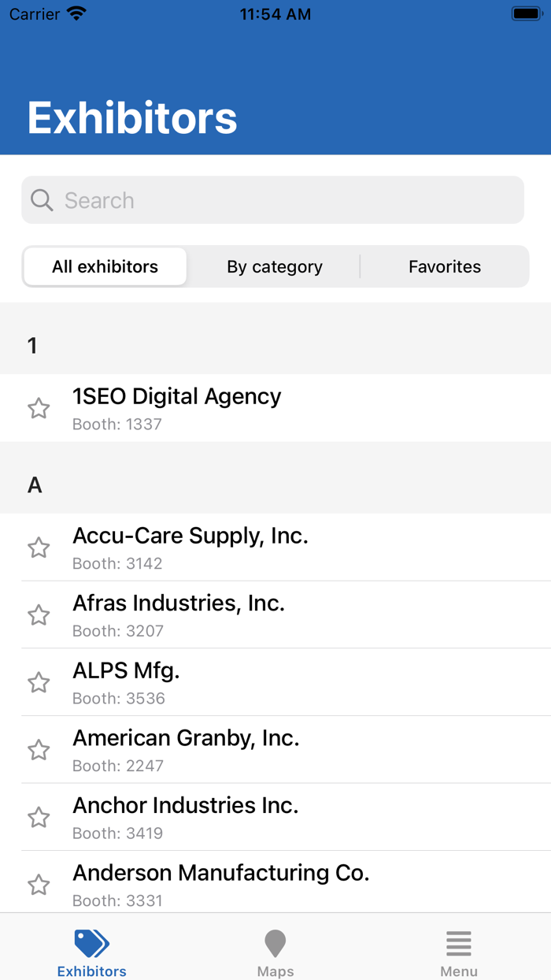Focus the Search input field
Screen dimensions: 551x980
point(291,200)
